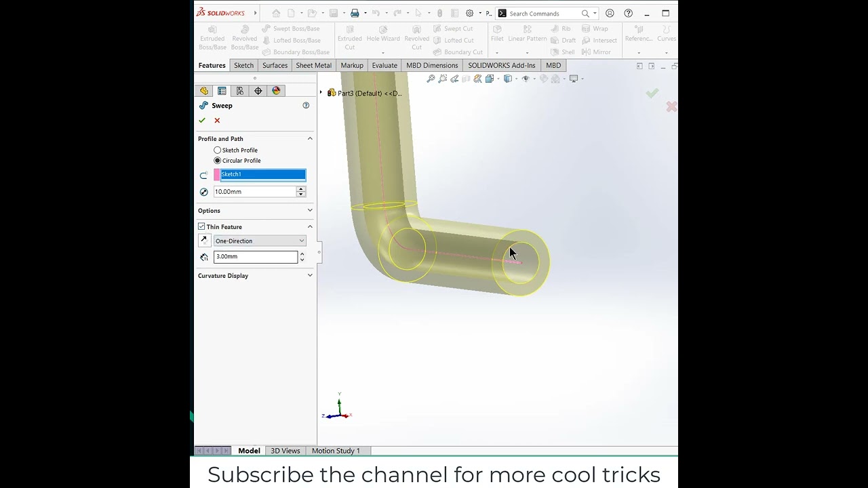Open the PropertyManager tab icon
The width and height of the screenshot is (868, 488).
[x=222, y=91]
